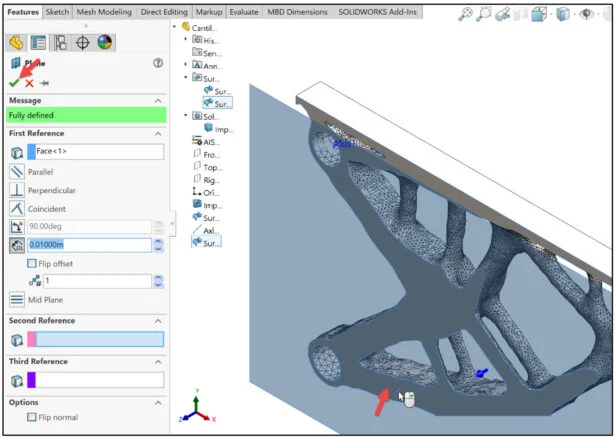Apply the Coincident constraint icon

pyautogui.click(x=17, y=209)
